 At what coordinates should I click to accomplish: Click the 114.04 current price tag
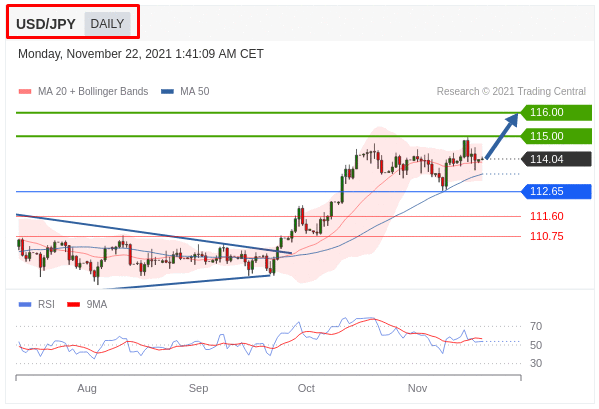point(556,159)
